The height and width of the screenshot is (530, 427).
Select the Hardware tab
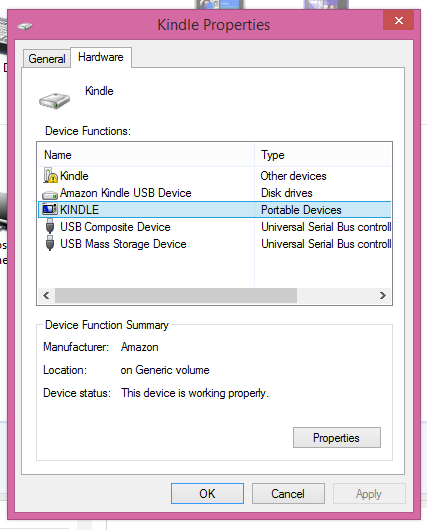tap(101, 57)
